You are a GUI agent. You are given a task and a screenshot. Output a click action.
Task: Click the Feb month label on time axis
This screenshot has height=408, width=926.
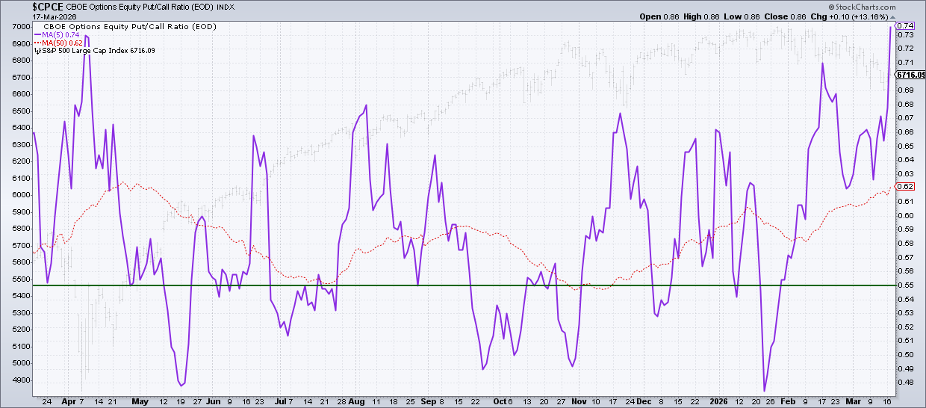790,400
